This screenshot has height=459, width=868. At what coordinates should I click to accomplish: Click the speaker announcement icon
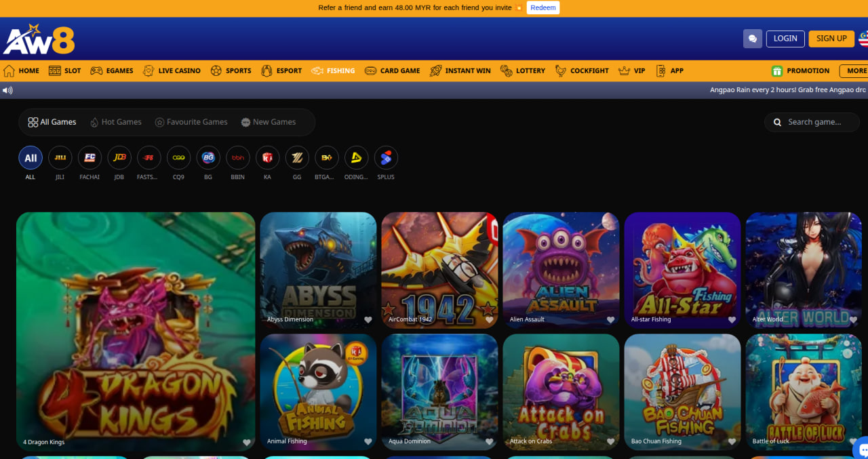pos(7,90)
